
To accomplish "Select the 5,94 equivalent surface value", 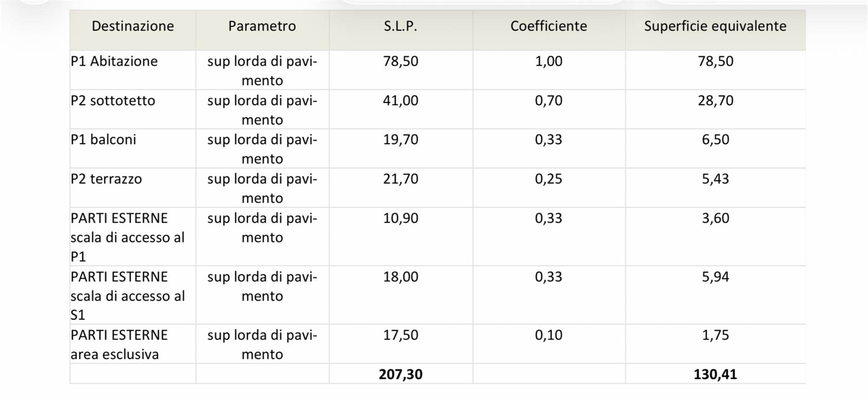I will tap(716, 277).
